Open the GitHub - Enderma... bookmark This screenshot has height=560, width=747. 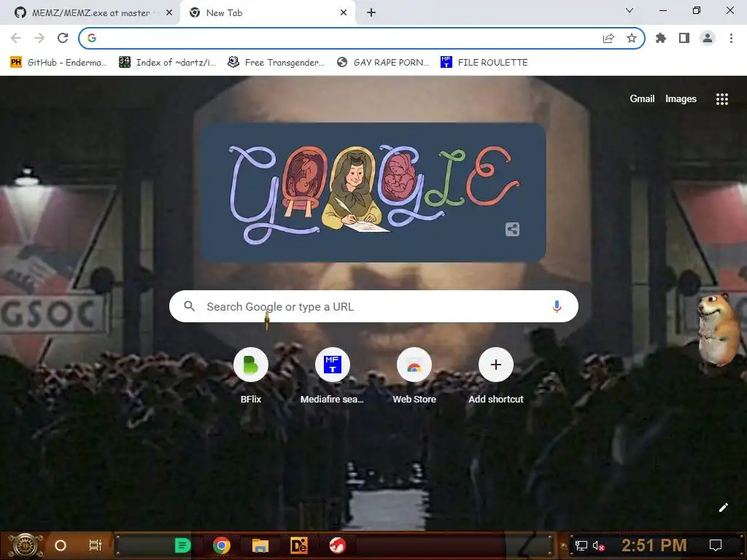58,63
